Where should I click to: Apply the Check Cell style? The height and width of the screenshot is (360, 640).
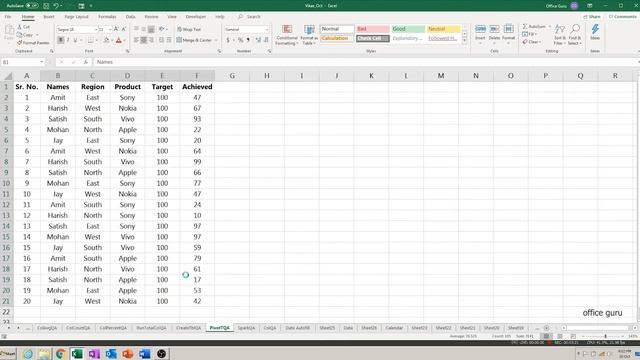[x=372, y=38]
